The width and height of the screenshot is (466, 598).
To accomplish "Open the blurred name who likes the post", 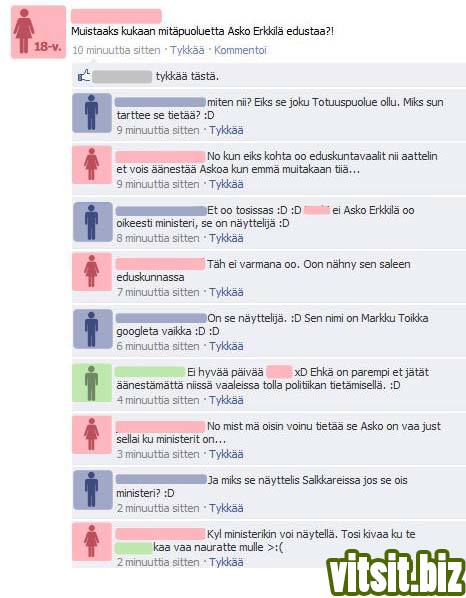I will pos(122,77).
